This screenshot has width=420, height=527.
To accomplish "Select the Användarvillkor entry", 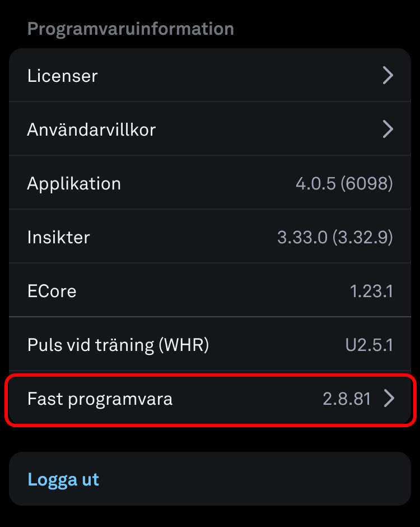I will point(91,130).
